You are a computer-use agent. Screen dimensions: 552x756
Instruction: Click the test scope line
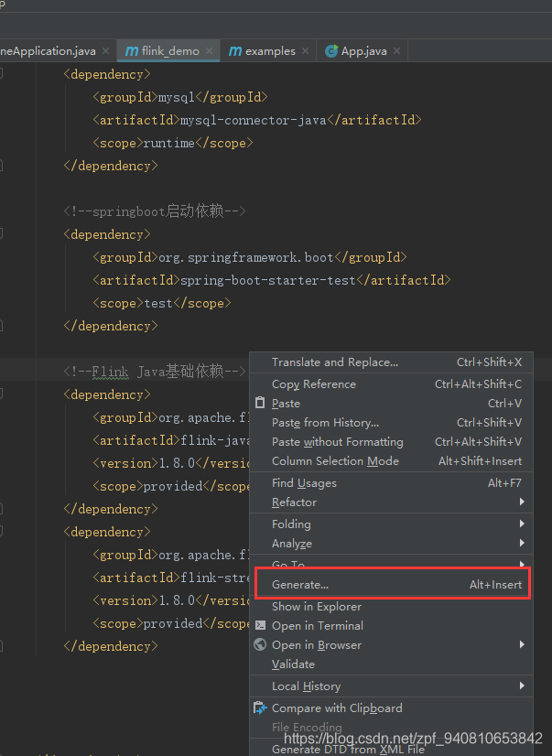(x=161, y=303)
